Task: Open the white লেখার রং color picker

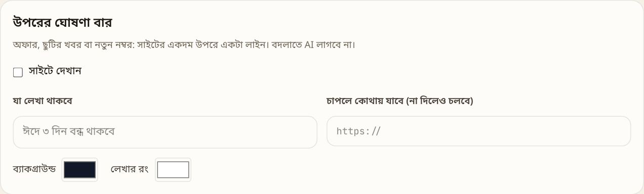Action: 173,170
